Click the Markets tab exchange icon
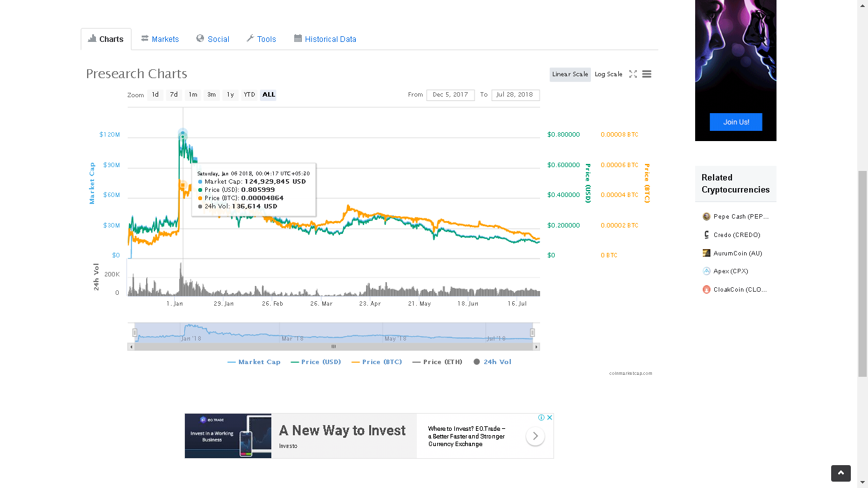Image resolution: width=868 pixels, height=488 pixels. [x=145, y=39]
